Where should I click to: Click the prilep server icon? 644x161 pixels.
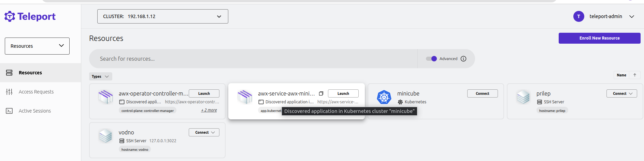point(523,97)
